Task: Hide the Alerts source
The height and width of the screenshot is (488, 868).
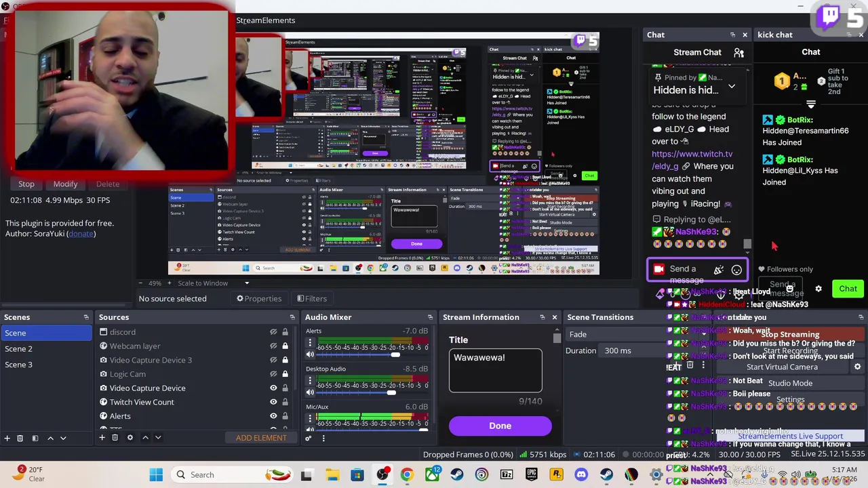Action: tap(273, 416)
